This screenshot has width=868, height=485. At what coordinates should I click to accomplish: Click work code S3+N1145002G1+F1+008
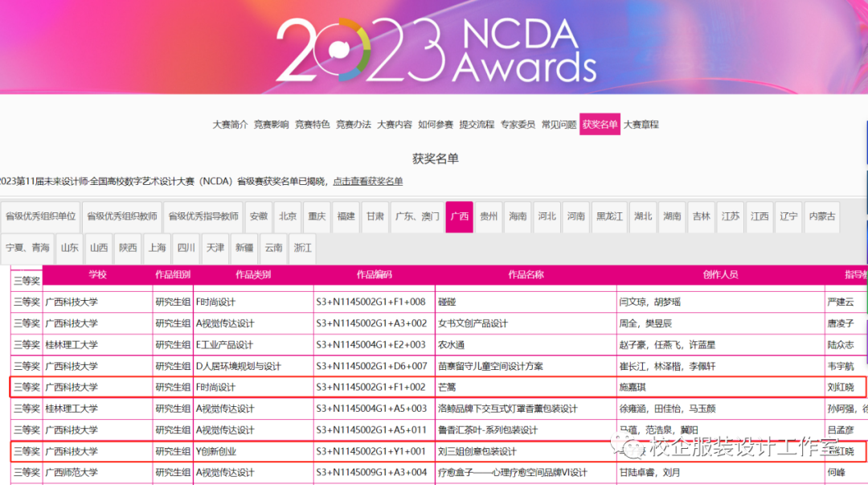[371, 302]
